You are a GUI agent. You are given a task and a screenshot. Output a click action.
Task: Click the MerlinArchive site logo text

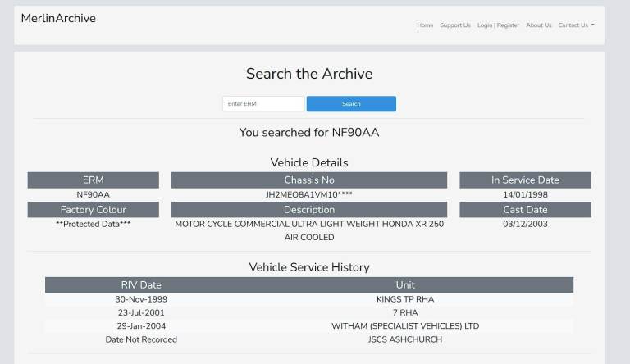point(58,18)
